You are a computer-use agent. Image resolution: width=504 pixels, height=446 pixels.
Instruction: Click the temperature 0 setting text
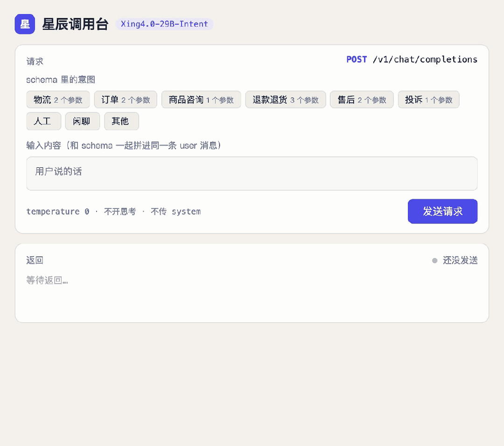point(58,211)
